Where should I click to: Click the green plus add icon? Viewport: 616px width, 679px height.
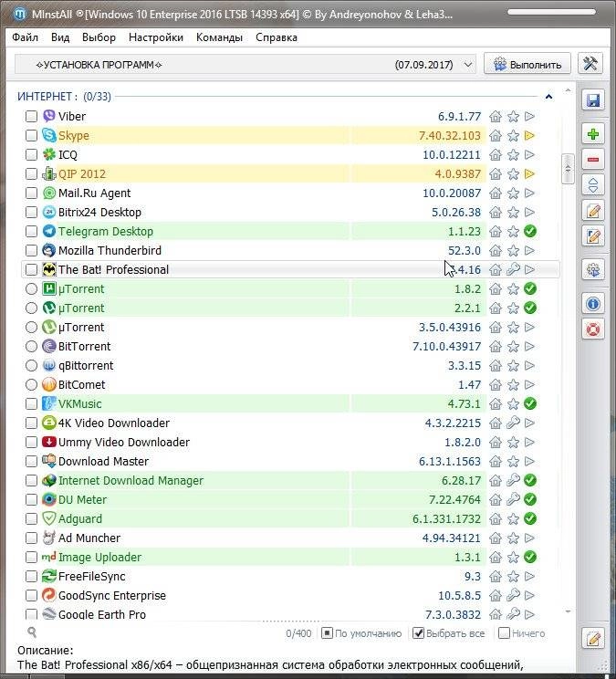tap(592, 134)
